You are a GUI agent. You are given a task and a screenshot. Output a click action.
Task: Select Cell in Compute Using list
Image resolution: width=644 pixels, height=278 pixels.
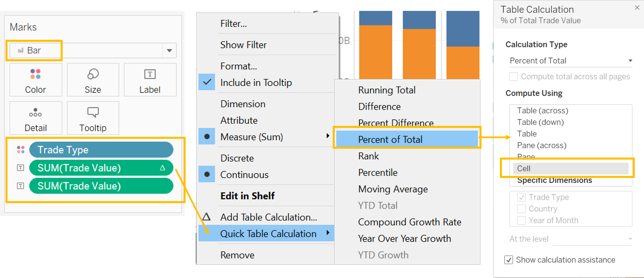524,168
